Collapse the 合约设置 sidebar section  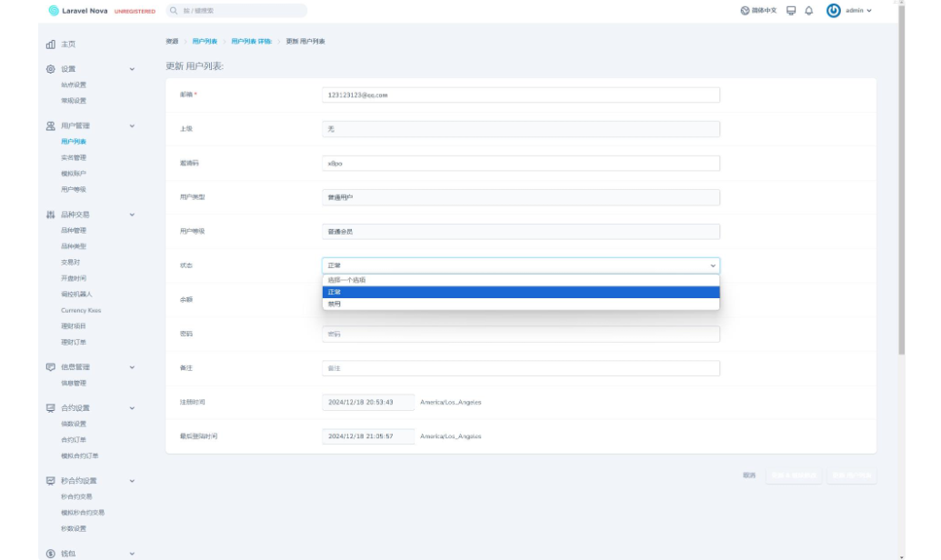coord(132,408)
